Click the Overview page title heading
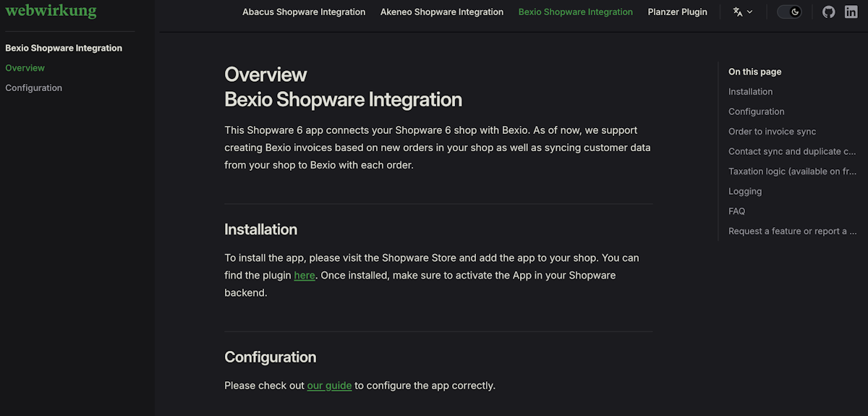The height and width of the screenshot is (416, 868). [x=265, y=75]
